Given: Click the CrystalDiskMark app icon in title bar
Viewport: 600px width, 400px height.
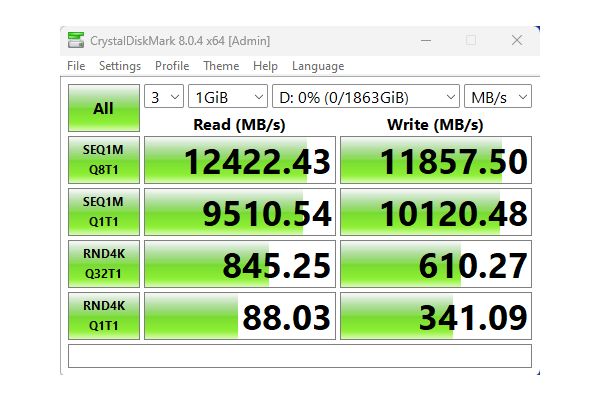Looking at the screenshot, I should pyautogui.click(x=76, y=40).
